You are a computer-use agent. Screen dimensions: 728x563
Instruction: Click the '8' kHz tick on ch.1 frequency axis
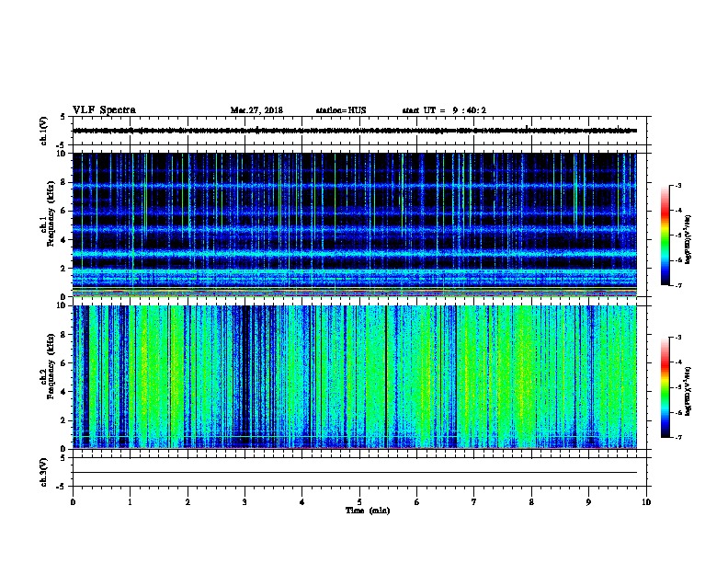point(63,182)
